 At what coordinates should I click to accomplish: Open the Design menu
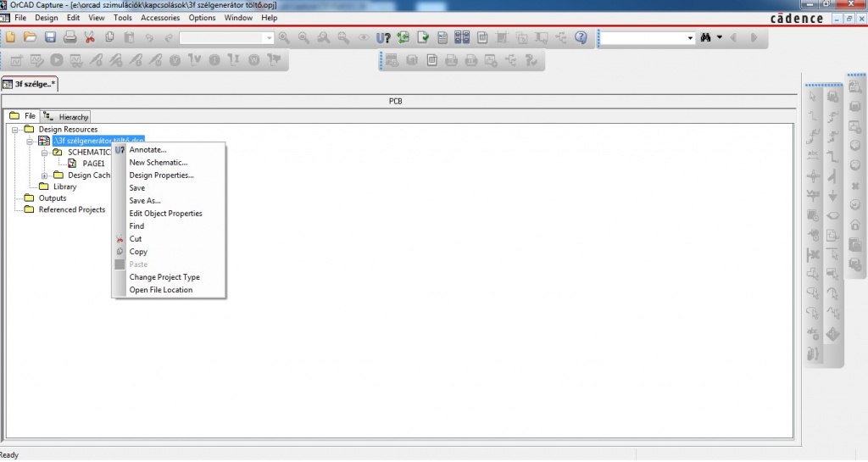(47, 18)
